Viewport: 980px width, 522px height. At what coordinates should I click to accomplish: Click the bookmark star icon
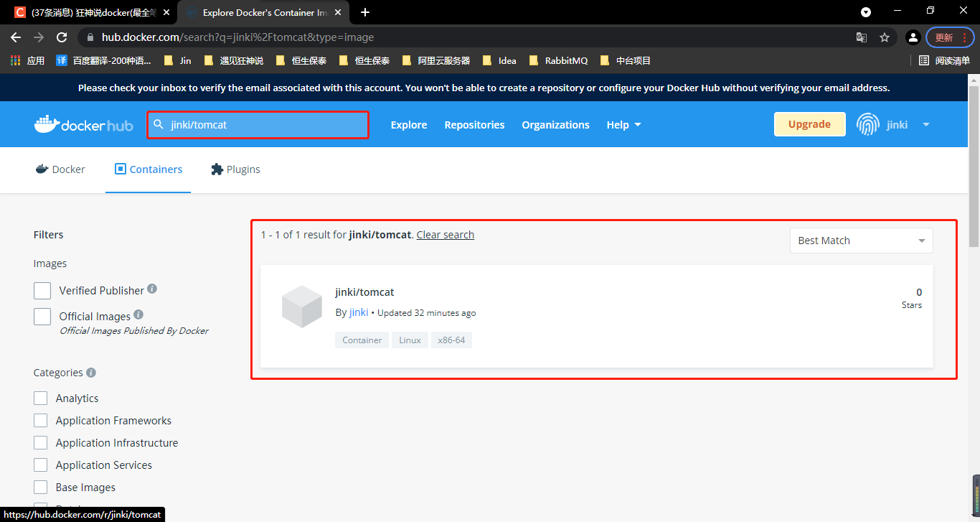[885, 37]
